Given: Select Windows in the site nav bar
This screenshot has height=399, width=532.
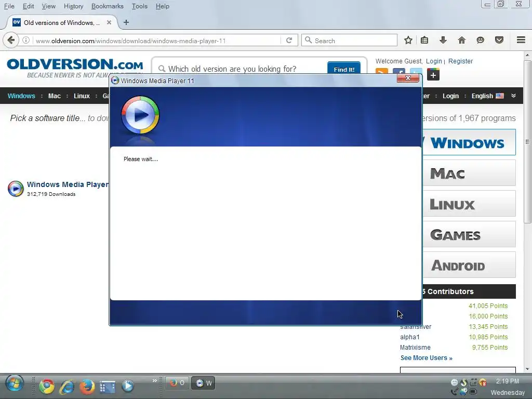Looking at the screenshot, I should click(x=21, y=96).
